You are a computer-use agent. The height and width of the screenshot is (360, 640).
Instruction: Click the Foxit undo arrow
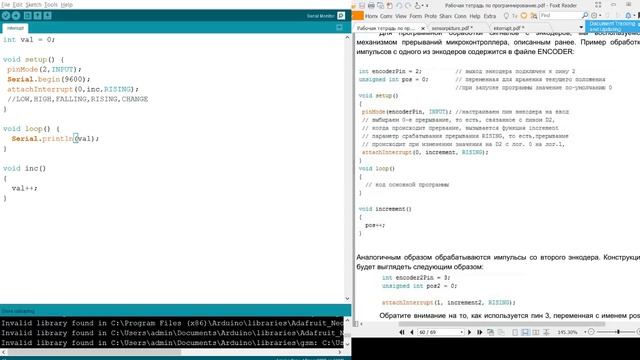[399, 6]
